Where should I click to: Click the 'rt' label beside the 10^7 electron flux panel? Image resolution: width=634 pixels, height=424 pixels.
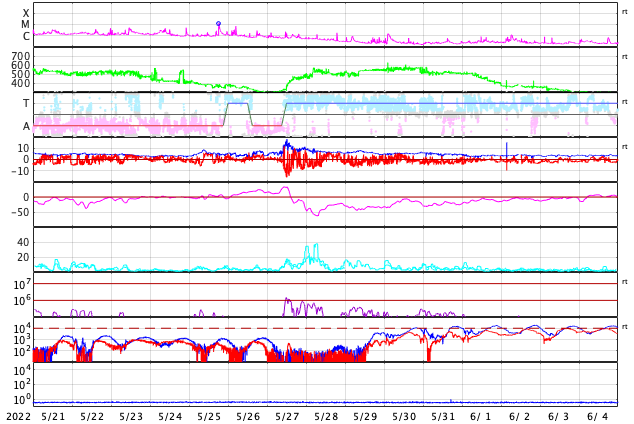click(624, 282)
